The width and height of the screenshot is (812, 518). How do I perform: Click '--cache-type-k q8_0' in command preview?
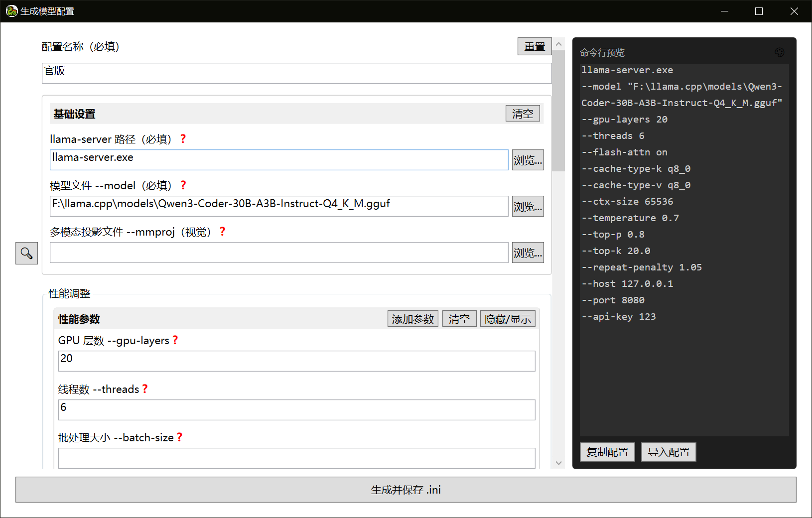tap(636, 169)
